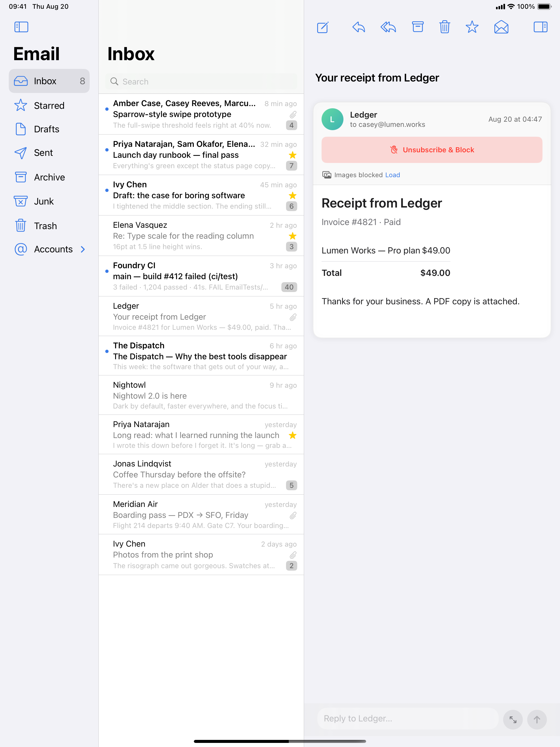This screenshot has height=747, width=560.
Task: Click the search magnifier icon
Action: pyautogui.click(x=114, y=81)
